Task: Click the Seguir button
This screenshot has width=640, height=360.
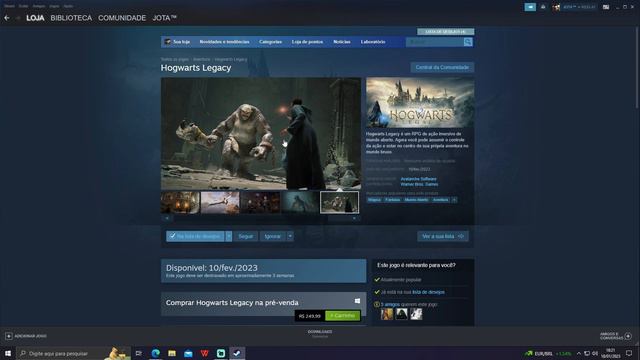Action: point(246,236)
